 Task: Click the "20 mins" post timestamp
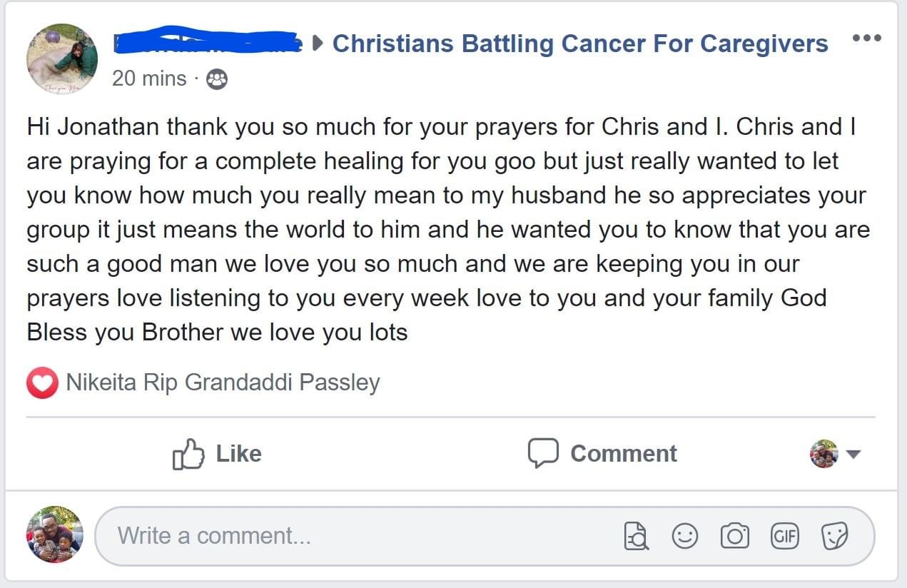pos(149,78)
